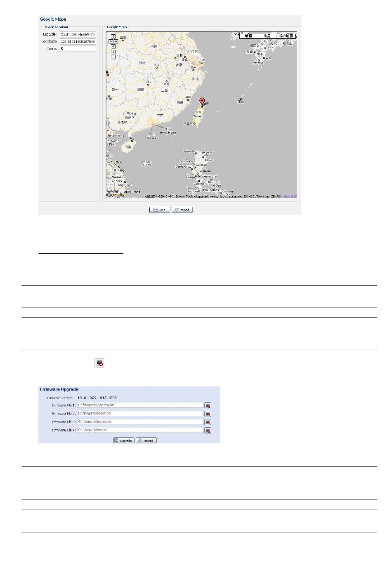Screen dimensions: 392x566
Task: Click the Zoom value input field
Action: tap(78, 49)
